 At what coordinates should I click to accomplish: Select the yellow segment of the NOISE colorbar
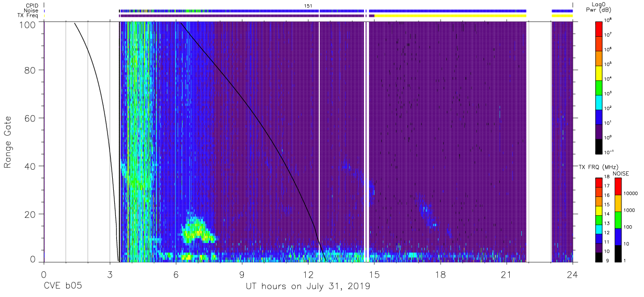[x=618, y=203]
